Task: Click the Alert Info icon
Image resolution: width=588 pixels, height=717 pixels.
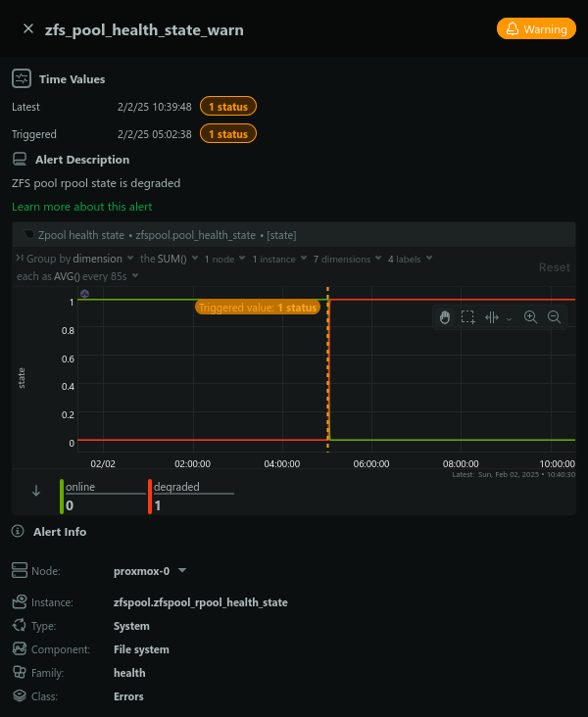Action: tap(18, 531)
